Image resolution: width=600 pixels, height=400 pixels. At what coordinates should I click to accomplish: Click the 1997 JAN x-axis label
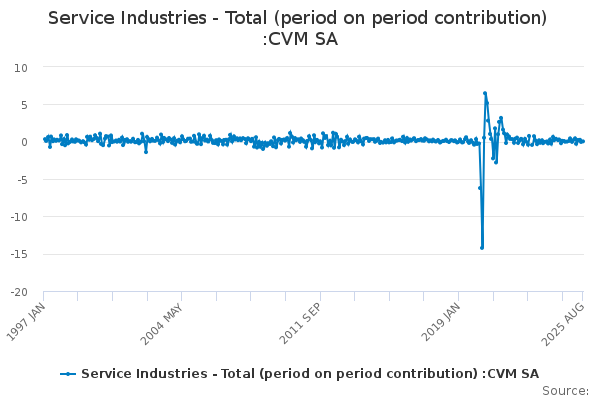point(26,322)
